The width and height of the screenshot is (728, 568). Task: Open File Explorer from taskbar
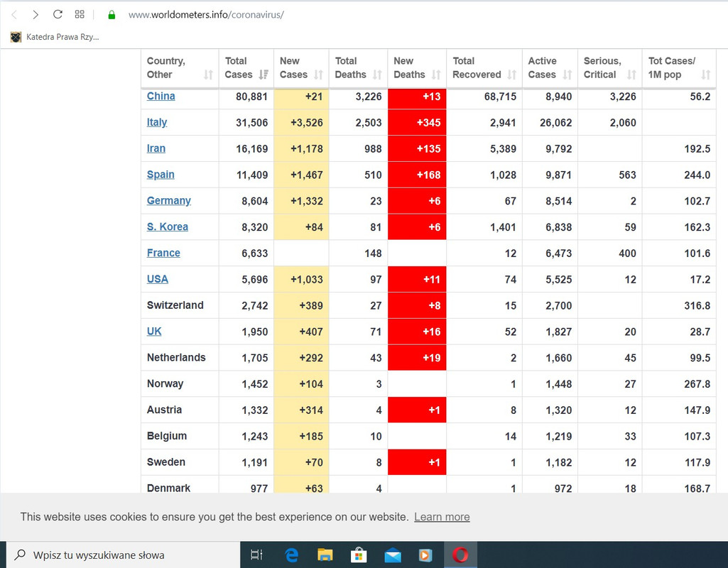[x=325, y=555]
